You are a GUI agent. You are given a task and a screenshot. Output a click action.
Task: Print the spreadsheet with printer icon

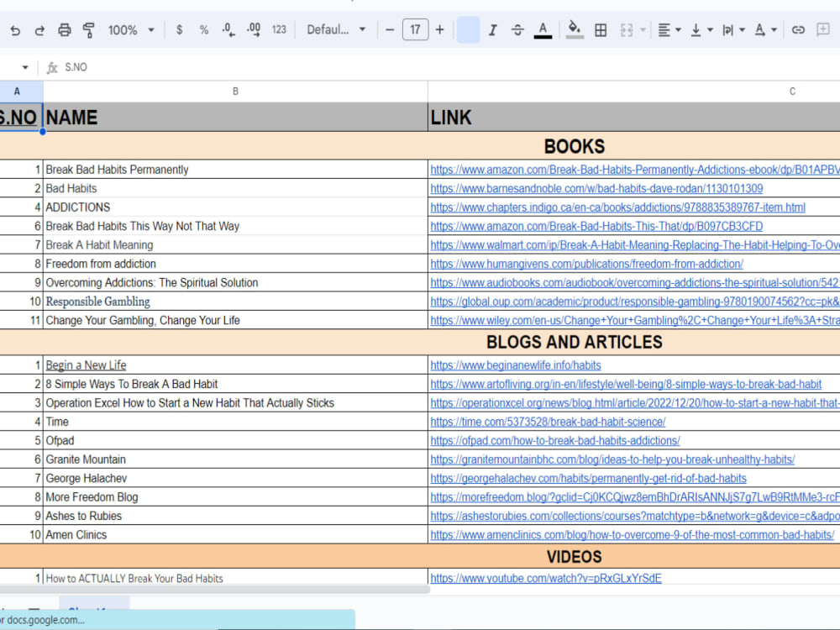pyautogui.click(x=65, y=30)
